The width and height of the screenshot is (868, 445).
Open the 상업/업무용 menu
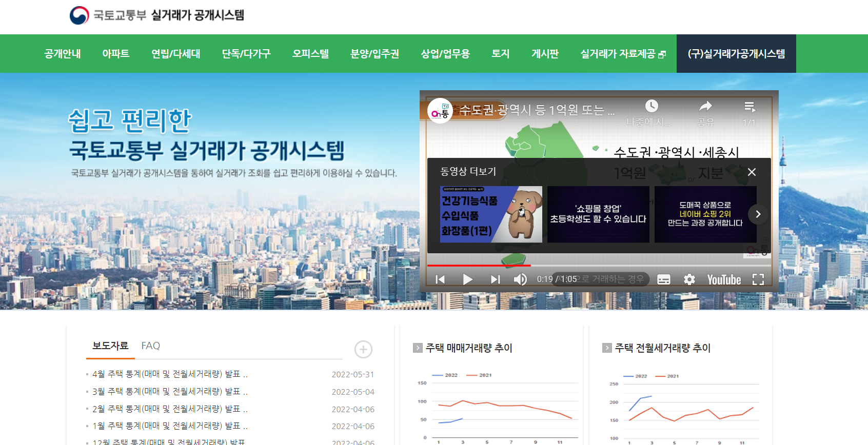pos(445,54)
